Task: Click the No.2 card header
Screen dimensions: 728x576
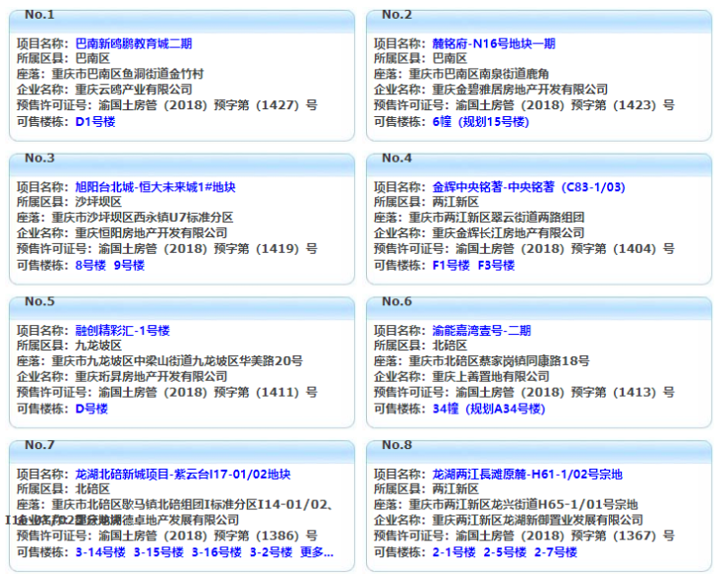Action: click(x=539, y=21)
